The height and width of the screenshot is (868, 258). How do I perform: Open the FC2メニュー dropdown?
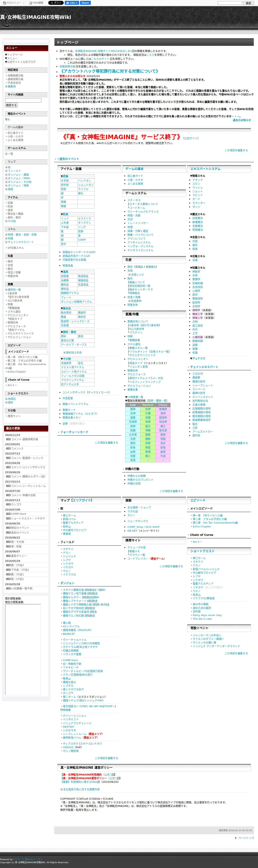click(14, 3)
